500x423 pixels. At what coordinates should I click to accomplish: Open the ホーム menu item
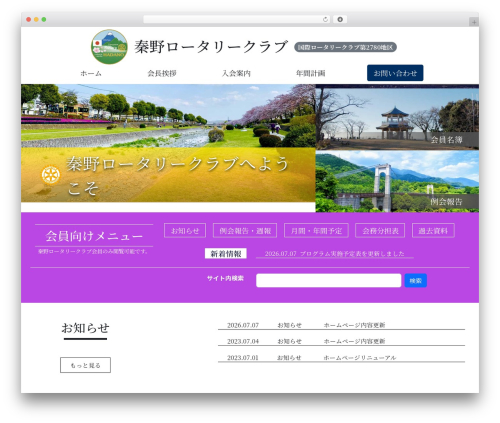pyautogui.click(x=91, y=73)
